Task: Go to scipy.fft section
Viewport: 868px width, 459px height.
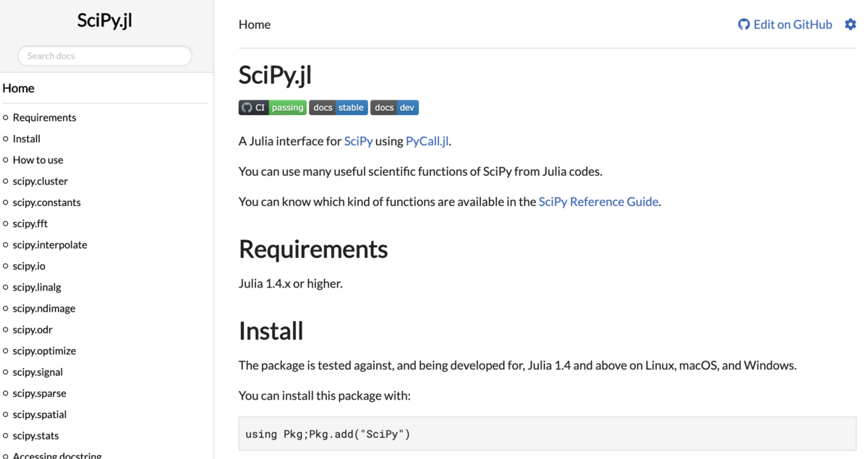Action: [30, 223]
